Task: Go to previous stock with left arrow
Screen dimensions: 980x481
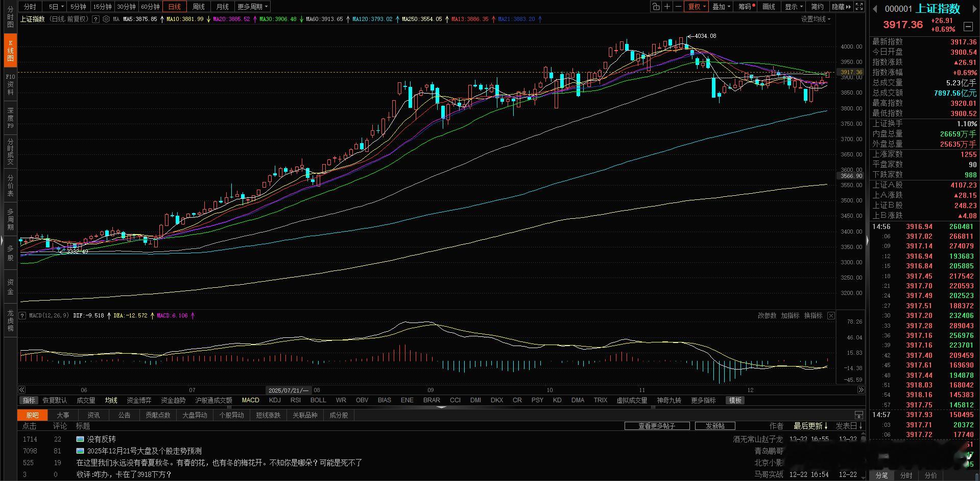Action: click(875, 9)
